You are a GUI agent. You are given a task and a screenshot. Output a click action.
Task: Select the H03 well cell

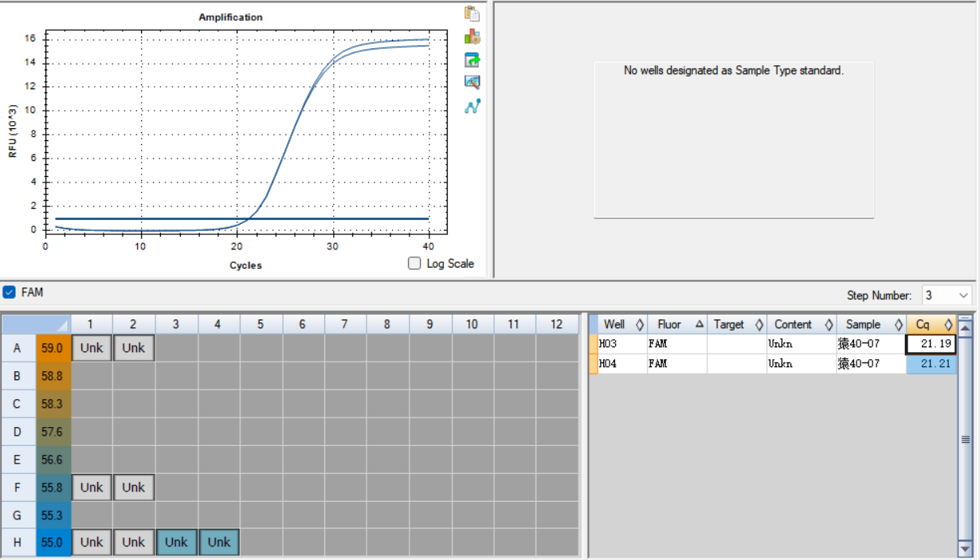pyautogui.click(x=622, y=344)
